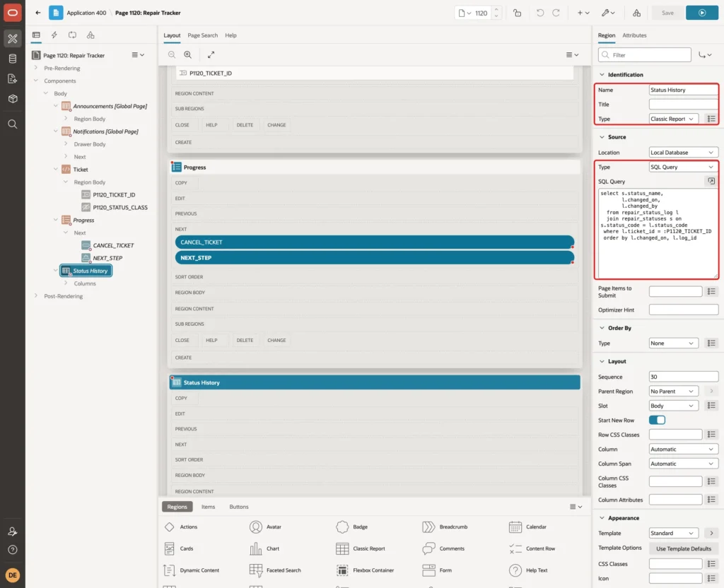Open the Utilities wrench menu

coord(608,13)
